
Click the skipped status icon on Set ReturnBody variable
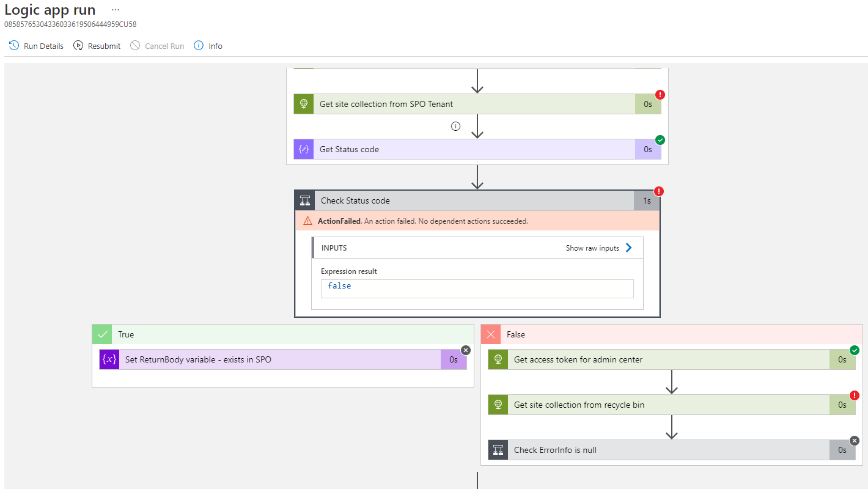465,350
